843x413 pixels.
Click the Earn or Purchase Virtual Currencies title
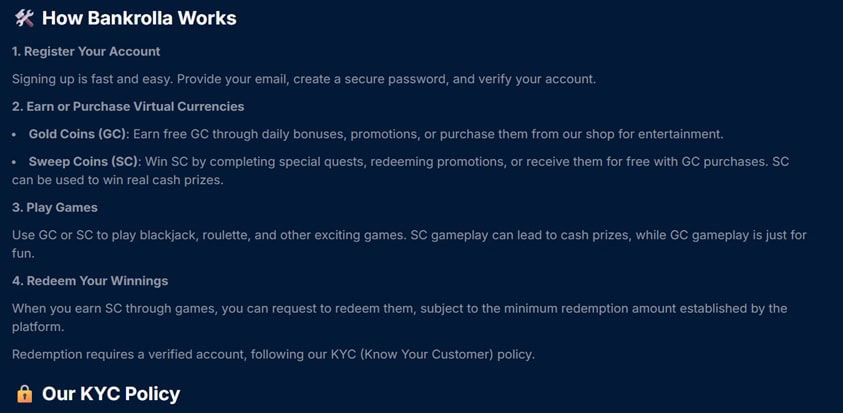[x=128, y=106]
